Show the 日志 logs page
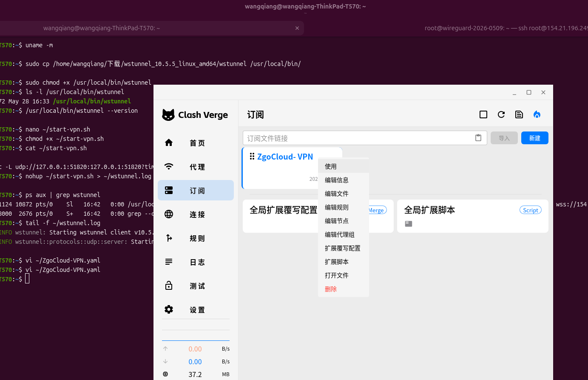This screenshot has height=380, width=588. pyautogui.click(x=196, y=262)
